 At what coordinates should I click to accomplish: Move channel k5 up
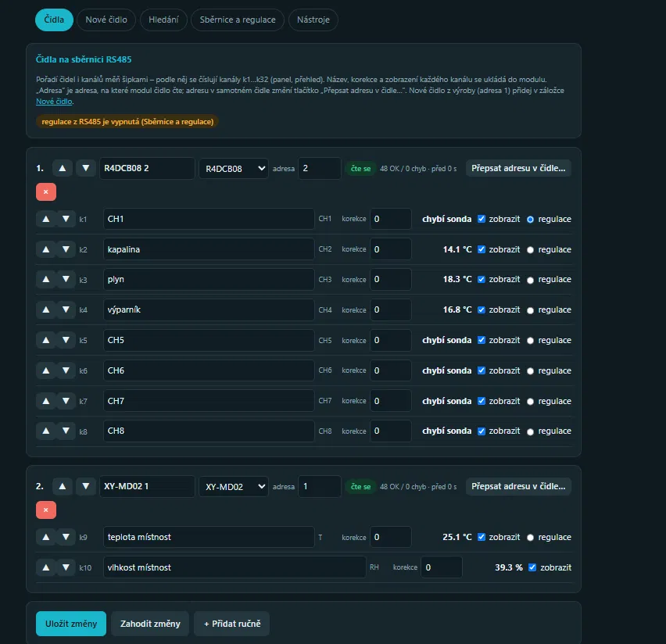tap(46, 340)
